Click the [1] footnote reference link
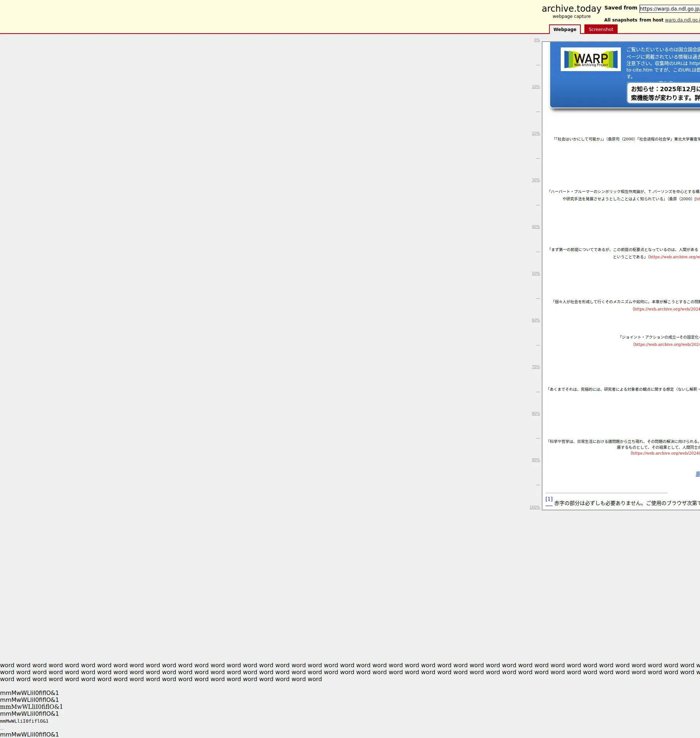This screenshot has height=738, width=700. click(x=548, y=499)
